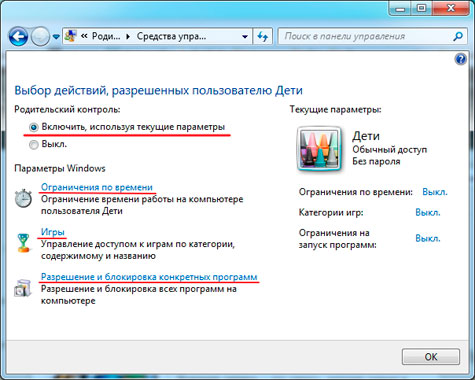Click 'Выкл.' next to Категории игр
The image size is (475, 380).
(428, 212)
